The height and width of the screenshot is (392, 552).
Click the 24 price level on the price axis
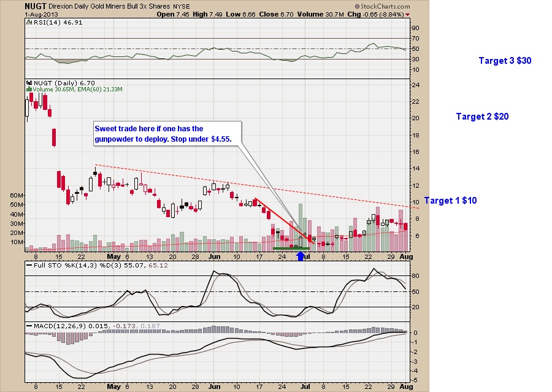tap(415, 85)
